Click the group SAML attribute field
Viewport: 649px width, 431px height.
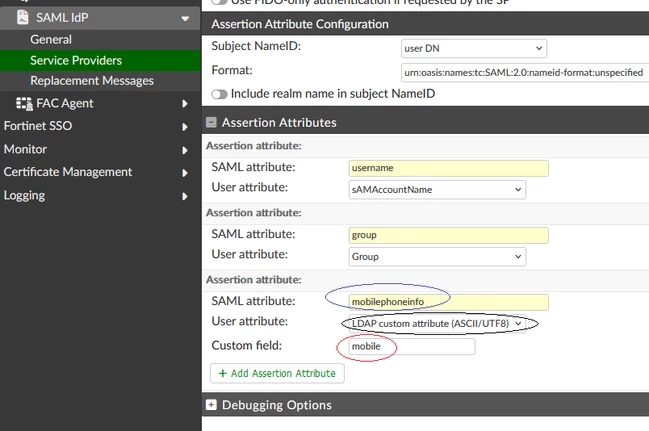449,235
